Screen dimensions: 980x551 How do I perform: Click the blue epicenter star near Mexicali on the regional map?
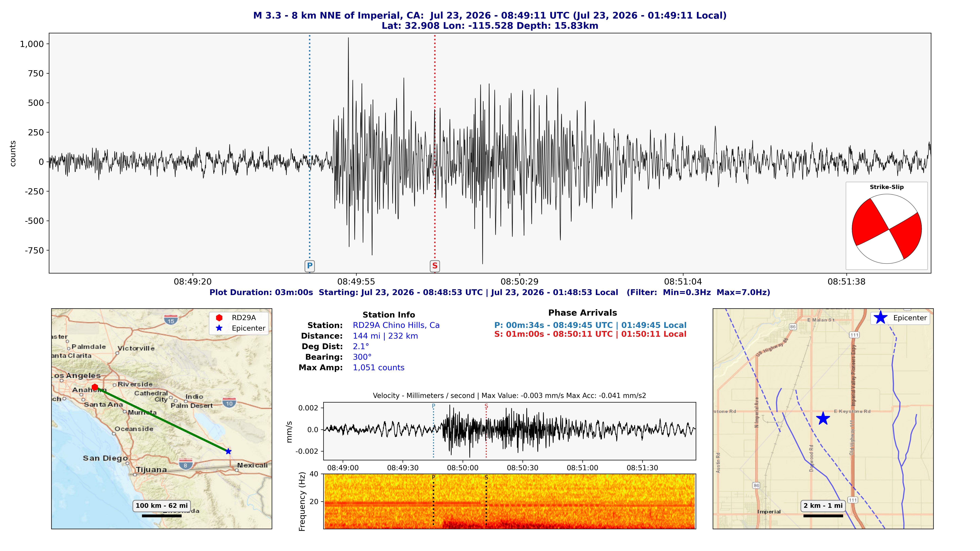click(228, 451)
